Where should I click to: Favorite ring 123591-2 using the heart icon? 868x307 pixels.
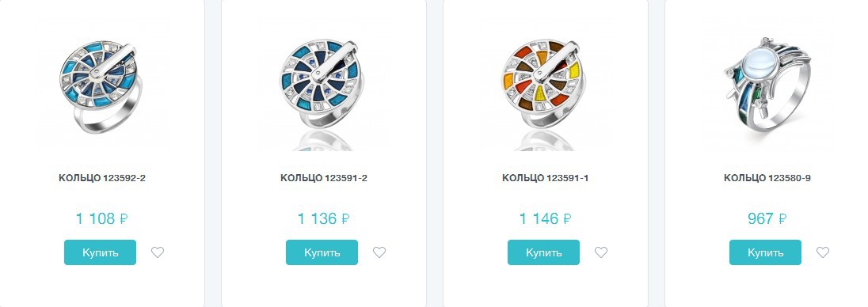379,252
